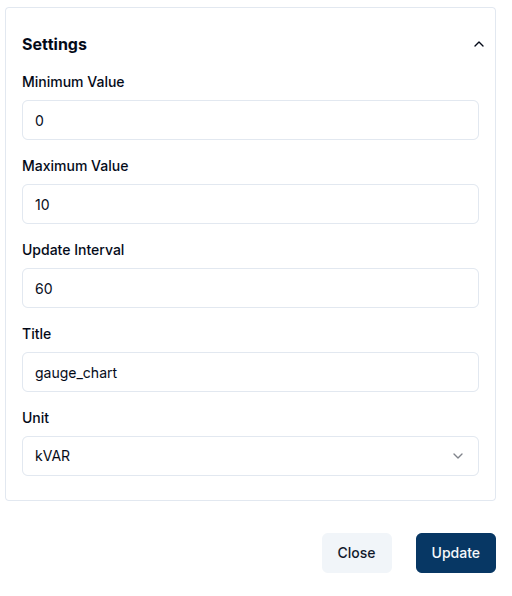Focus the Maximum Value input field
Image resolution: width=512 pixels, height=596 pixels.
point(250,204)
